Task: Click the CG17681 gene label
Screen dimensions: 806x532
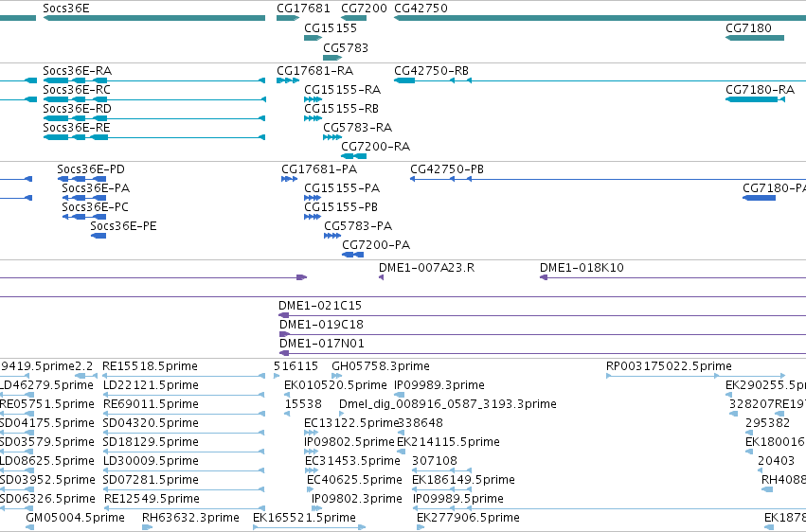Action: pos(303,9)
